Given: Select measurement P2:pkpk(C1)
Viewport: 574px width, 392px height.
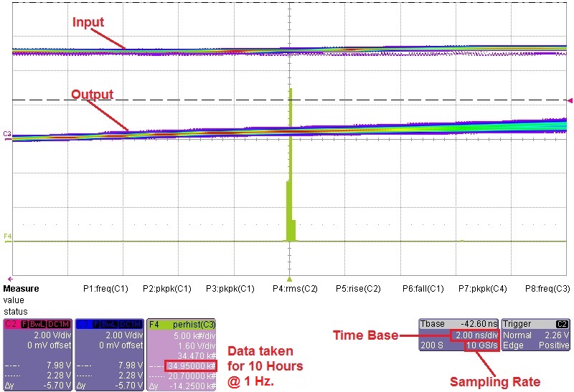Looking at the screenshot, I should tap(167, 289).
